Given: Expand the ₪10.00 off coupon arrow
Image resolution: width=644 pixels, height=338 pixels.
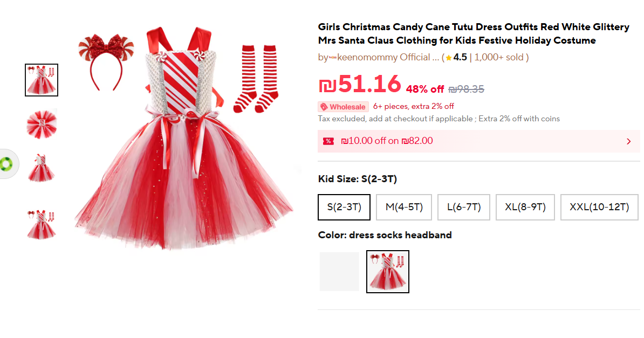Looking at the screenshot, I should 628,141.
